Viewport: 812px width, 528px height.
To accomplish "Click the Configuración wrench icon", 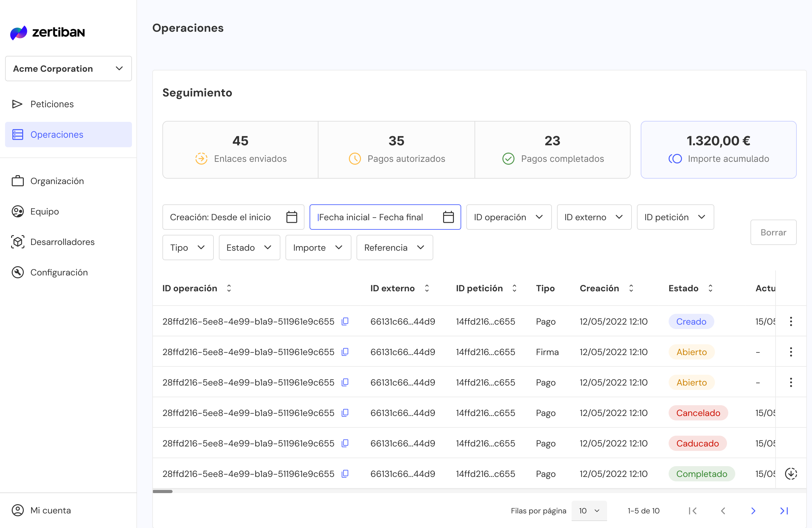I will pos(17,272).
